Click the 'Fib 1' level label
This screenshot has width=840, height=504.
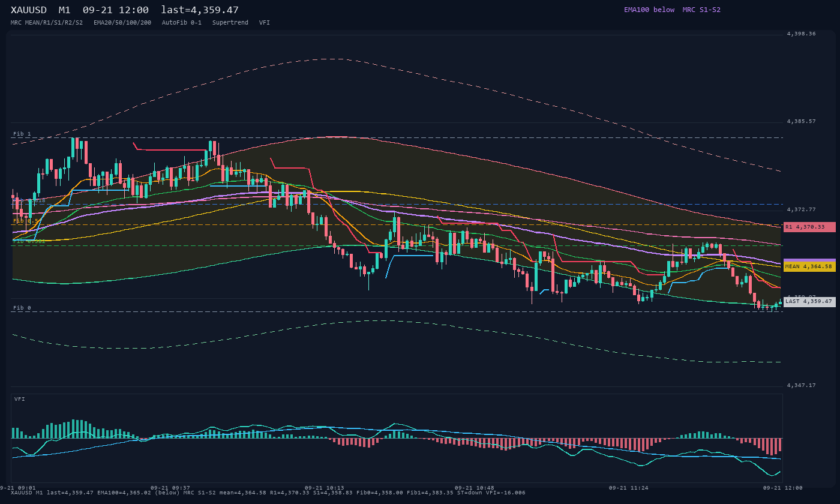click(22, 134)
